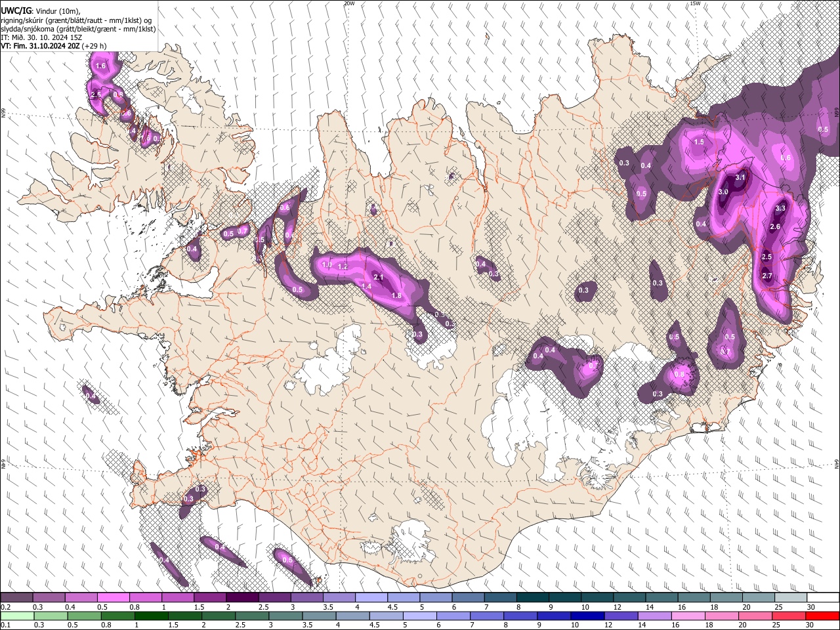
Task: Click the "2.6" precipitation value on the map
Action: pos(775,227)
